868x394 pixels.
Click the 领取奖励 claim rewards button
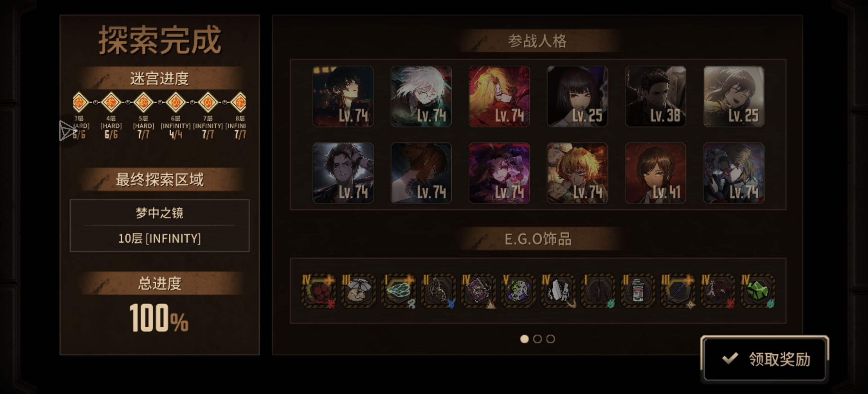pyautogui.click(x=764, y=359)
